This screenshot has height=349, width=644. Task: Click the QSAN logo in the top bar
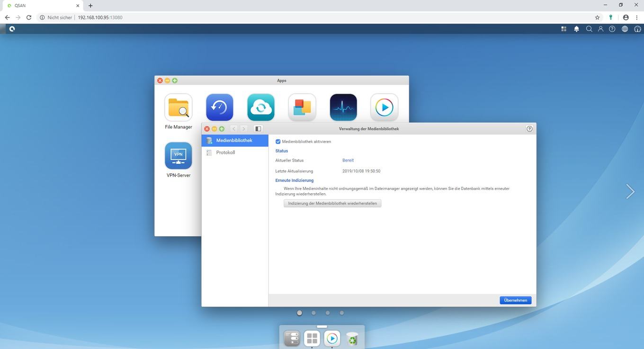12,29
